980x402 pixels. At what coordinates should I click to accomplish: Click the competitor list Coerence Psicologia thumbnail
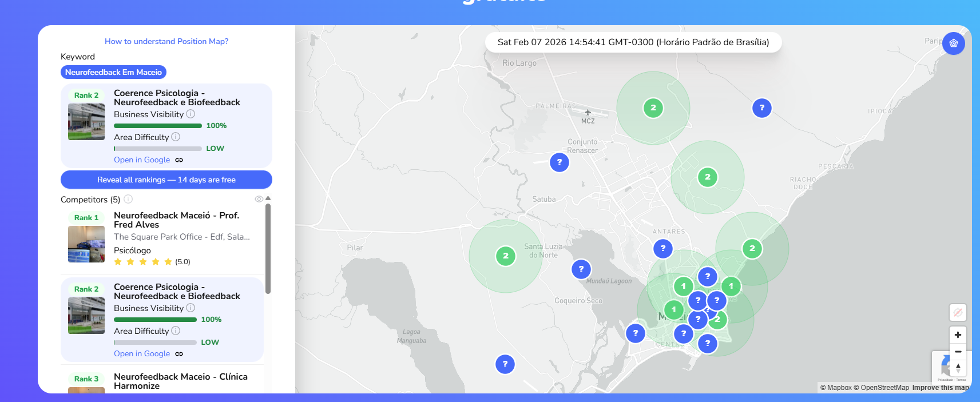point(86,316)
